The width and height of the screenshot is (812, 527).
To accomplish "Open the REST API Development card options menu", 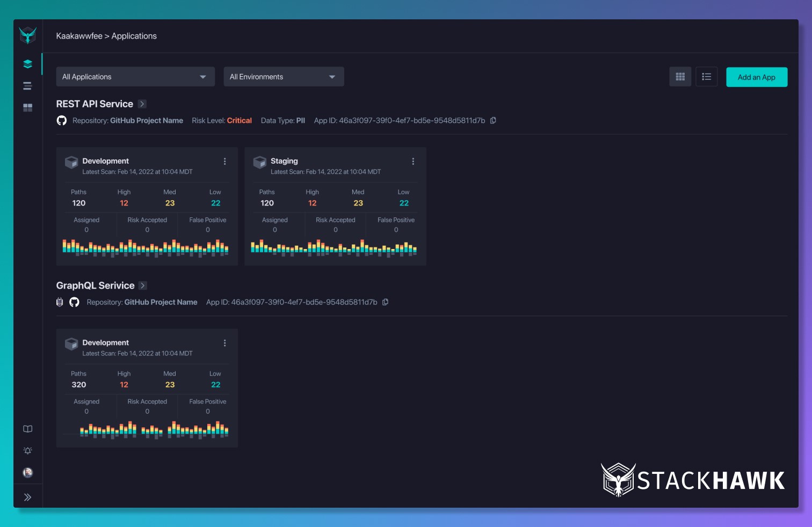I will [x=224, y=162].
